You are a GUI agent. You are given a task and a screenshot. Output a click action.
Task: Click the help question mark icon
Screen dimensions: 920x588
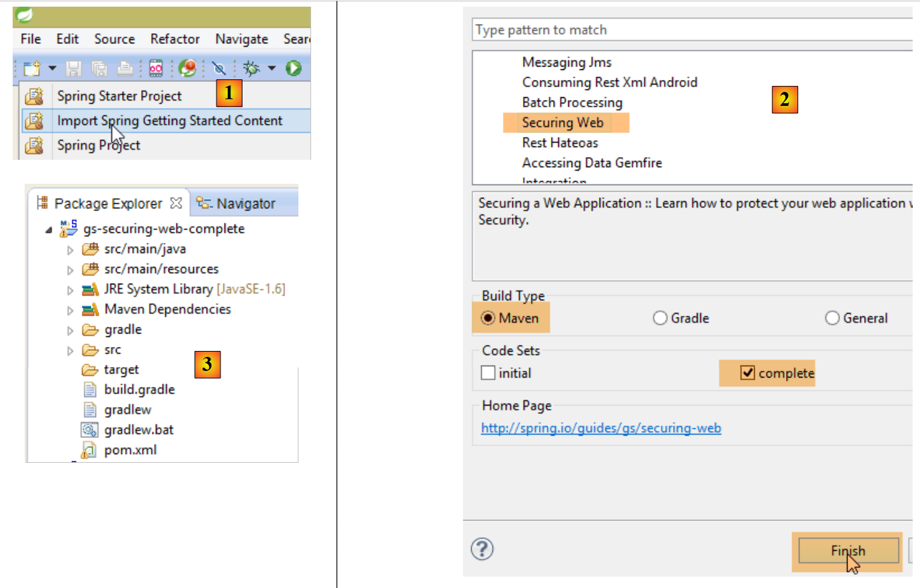(x=482, y=549)
